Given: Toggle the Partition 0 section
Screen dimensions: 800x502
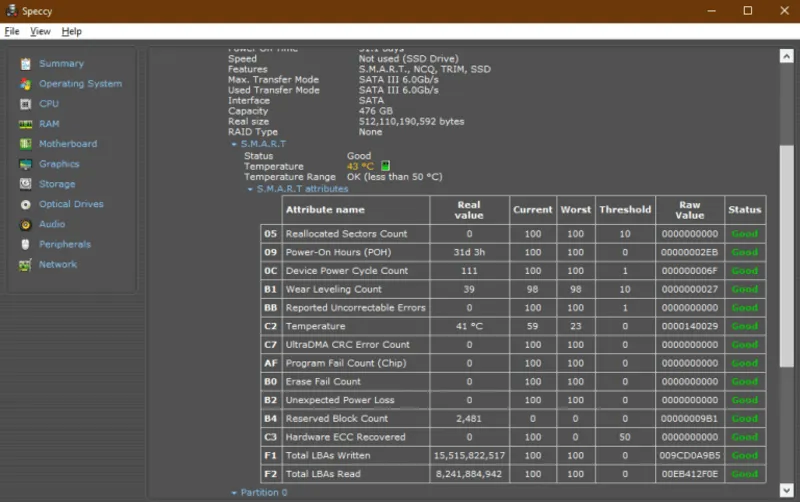Looking at the screenshot, I should pyautogui.click(x=234, y=493).
